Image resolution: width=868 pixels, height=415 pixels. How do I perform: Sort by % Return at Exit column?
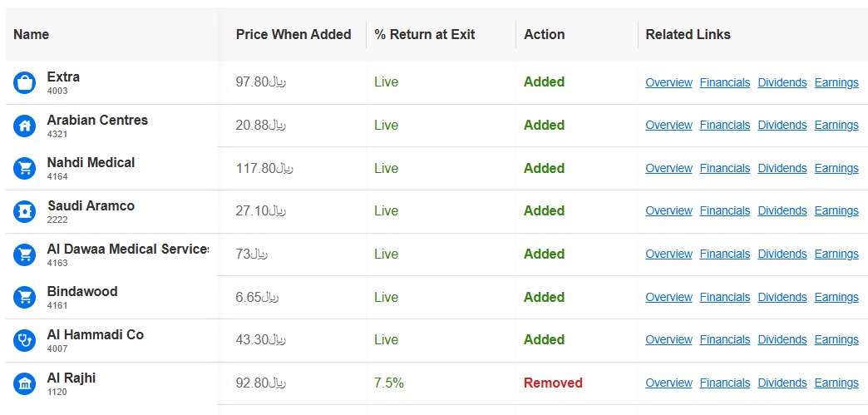[425, 34]
